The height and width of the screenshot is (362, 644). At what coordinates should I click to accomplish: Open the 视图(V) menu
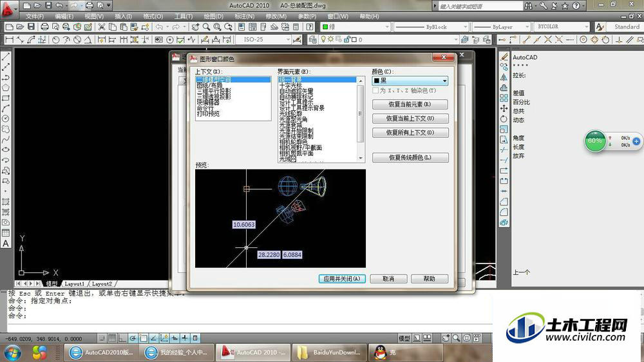(94, 17)
